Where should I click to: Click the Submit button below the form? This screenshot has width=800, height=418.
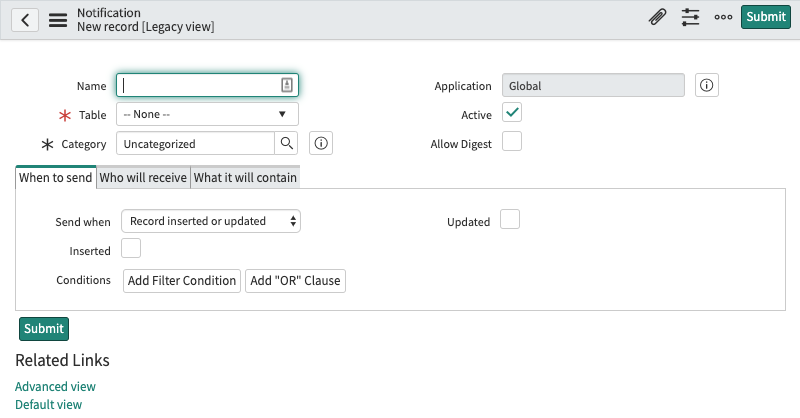click(x=44, y=329)
